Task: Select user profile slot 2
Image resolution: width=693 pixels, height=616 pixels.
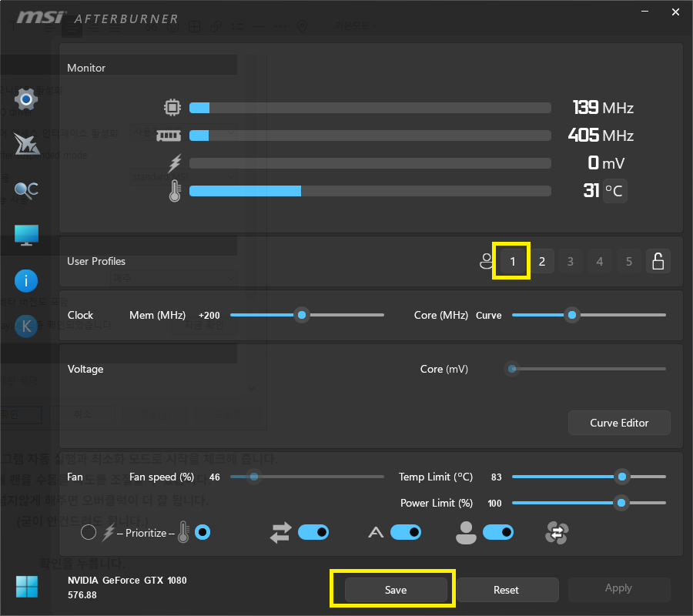Action: pyautogui.click(x=542, y=261)
